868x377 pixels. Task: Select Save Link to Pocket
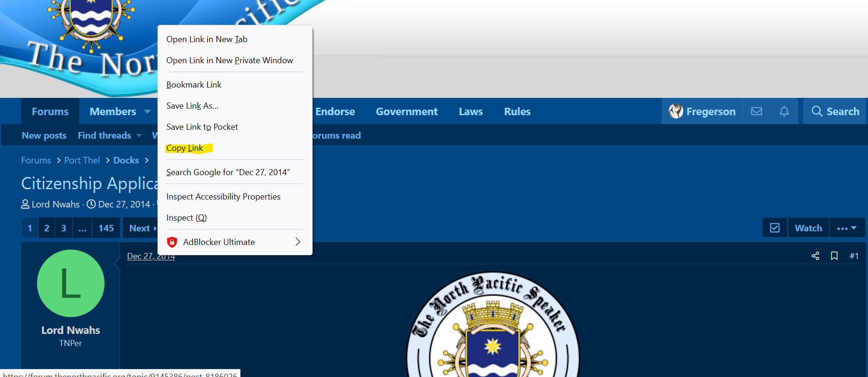click(x=235, y=127)
